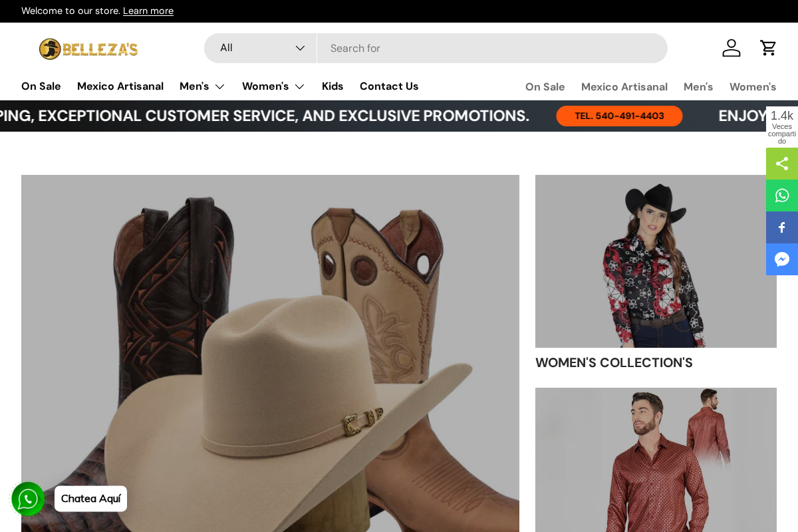Click the search input field
Screen dimensions: 798x532
[492, 48]
